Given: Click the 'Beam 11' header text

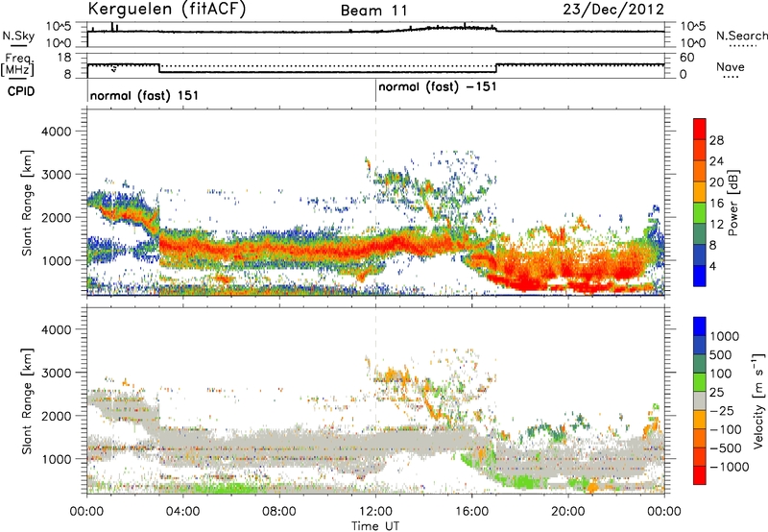Looking at the screenshot, I should pyautogui.click(x=374, y=11).
